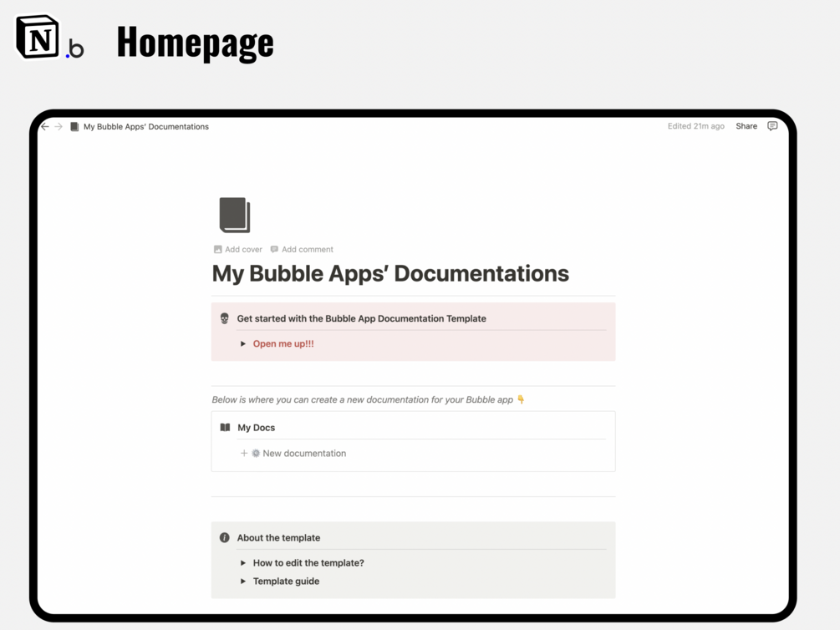Click the open-book My Docs icon
This screenshot has height=630, width=840.
225,428
